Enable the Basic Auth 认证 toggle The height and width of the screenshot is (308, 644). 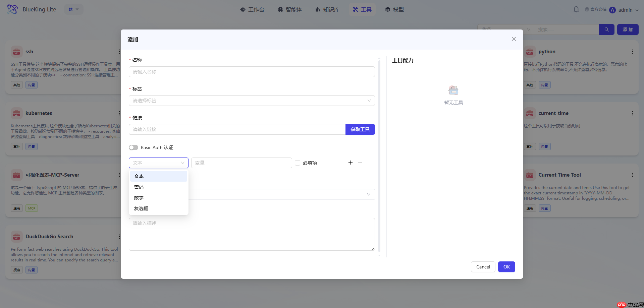tap(133, 147)
